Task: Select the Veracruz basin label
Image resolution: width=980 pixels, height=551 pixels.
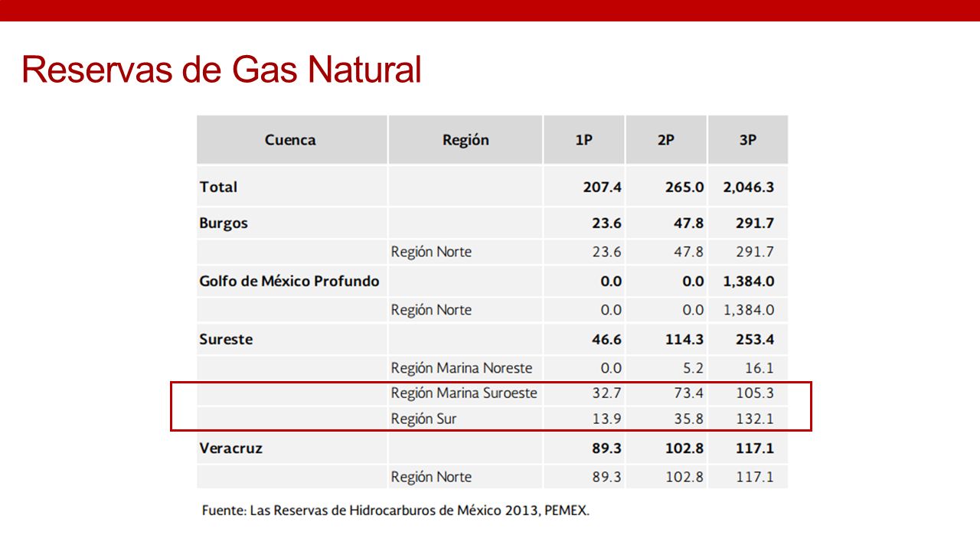Action: click(x=230, y=448)
